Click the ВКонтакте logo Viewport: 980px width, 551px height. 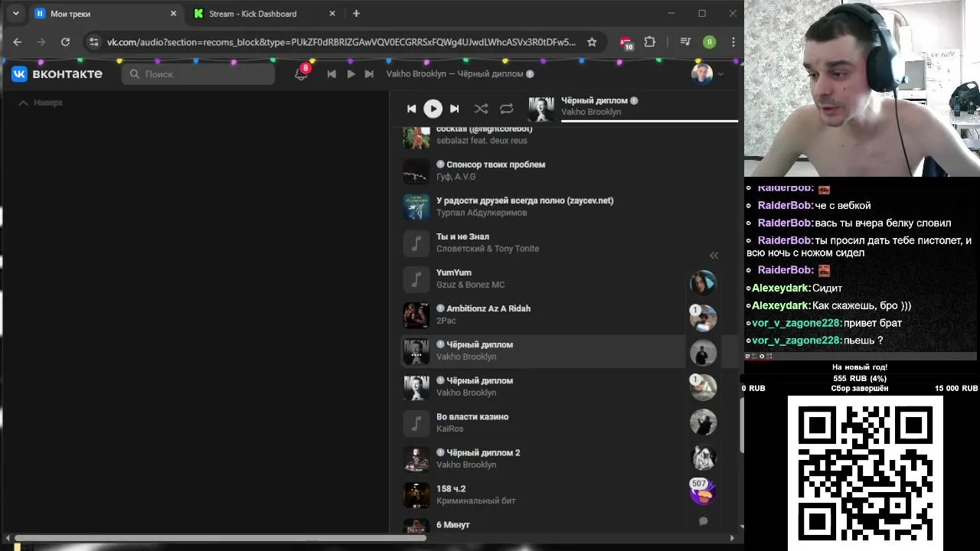click(x=57, y=73)
